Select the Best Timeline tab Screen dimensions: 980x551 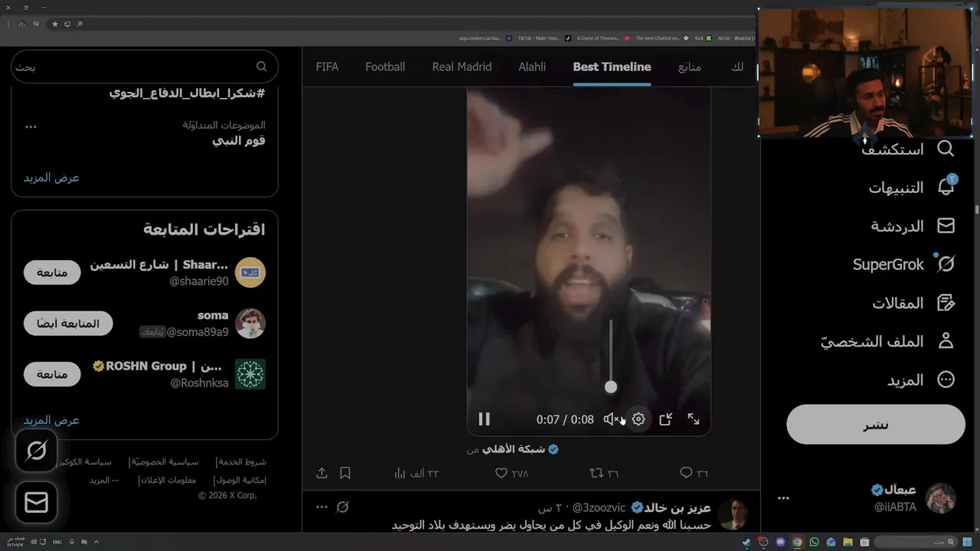click(612, 67)
